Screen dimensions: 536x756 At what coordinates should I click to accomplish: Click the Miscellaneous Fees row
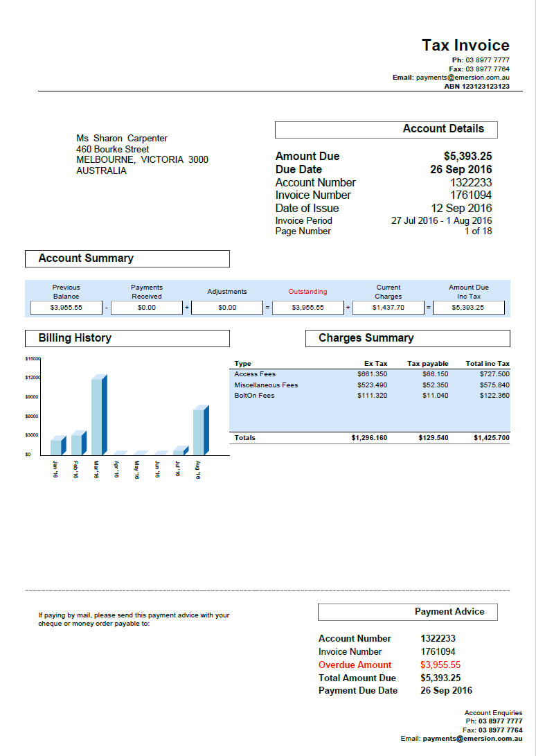click(x=370, y=385)
